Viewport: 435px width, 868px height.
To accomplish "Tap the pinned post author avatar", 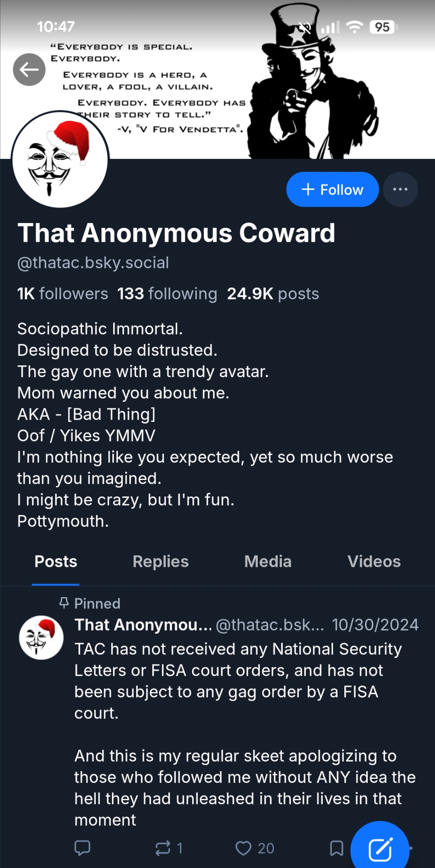I will [x=41, y=638].
